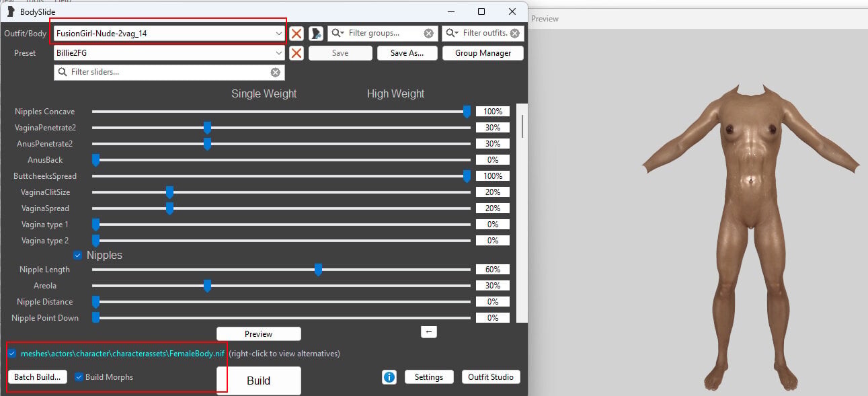The height and width of the screenshot is (396, 868).
Task: Click the FemaleBody.nif output path link
Action: [x=122, y=353]
